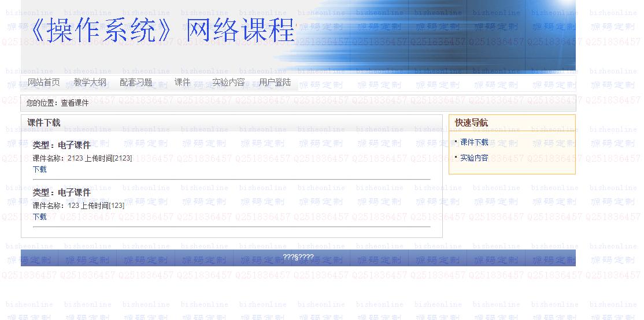Open the 网站首页 menu item
This screenshot has height=320, width=644.
[43, 83]
